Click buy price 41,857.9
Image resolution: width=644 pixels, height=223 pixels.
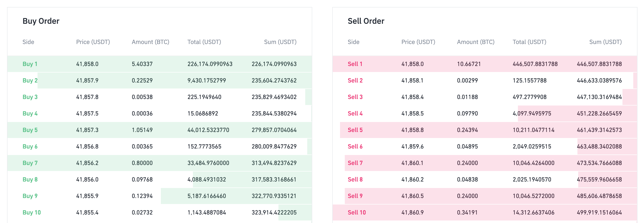[x=87, y=80]
